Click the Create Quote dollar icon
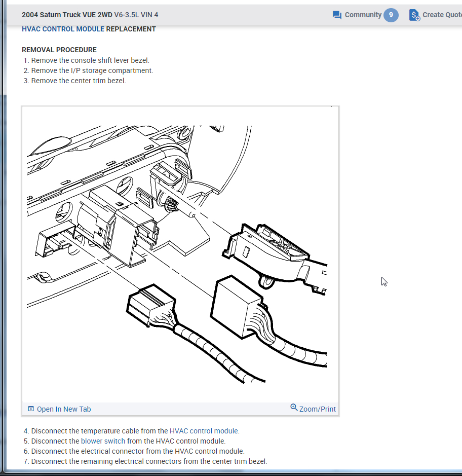Screen dimensions: 462x476 pos(414,15)
